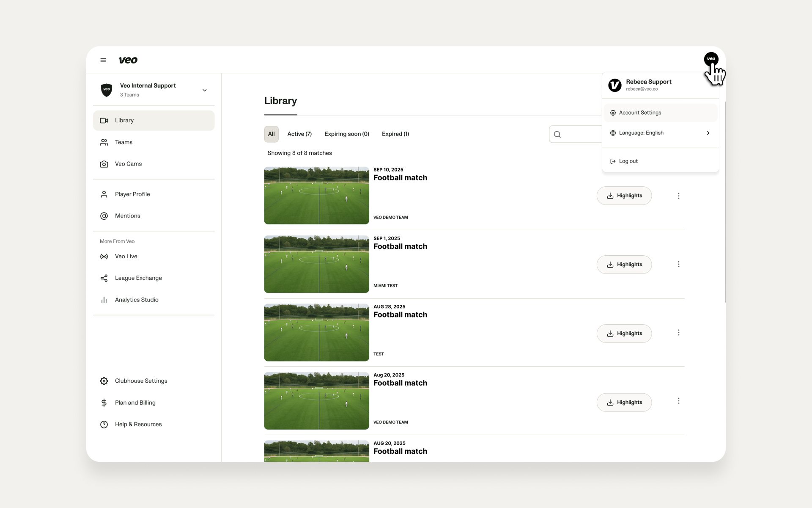The width and height of the screenshot is (812, 508).
Task: Open more options for Aug 20 VEO DEMO TEAM match
Action: (x=678, y=401)
